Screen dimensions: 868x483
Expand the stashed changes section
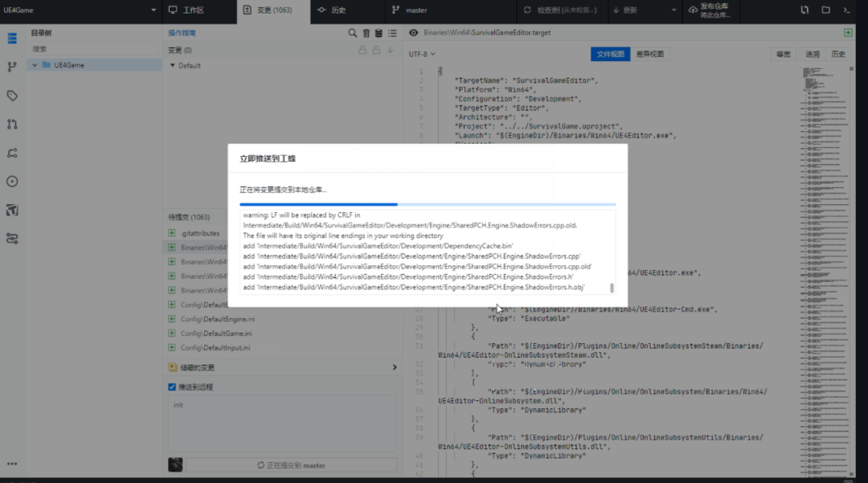click(394, 367)
